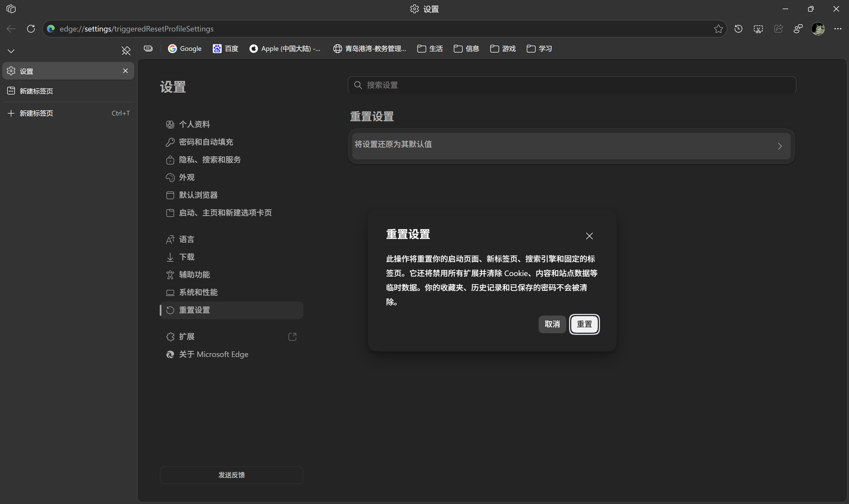Open 扩展 in external page
The width and height of the screenshot is (849, 504).
tap(231, 337)
